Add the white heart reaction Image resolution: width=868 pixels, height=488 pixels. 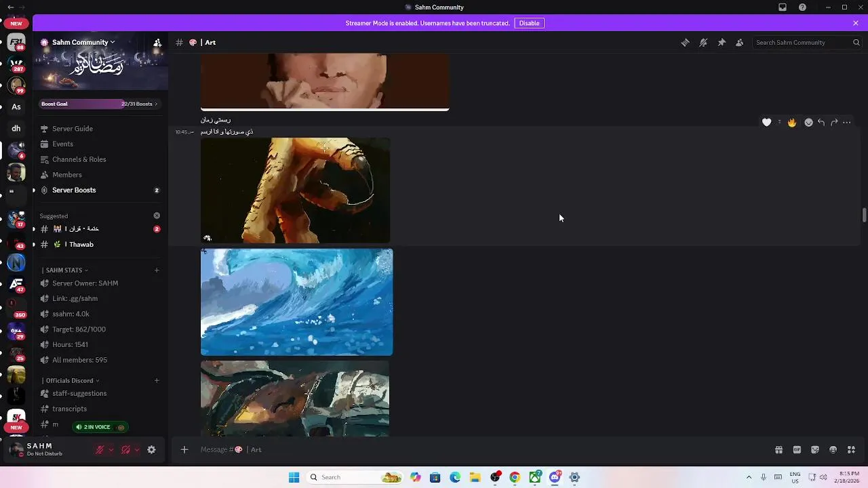[x=766, y=122]
